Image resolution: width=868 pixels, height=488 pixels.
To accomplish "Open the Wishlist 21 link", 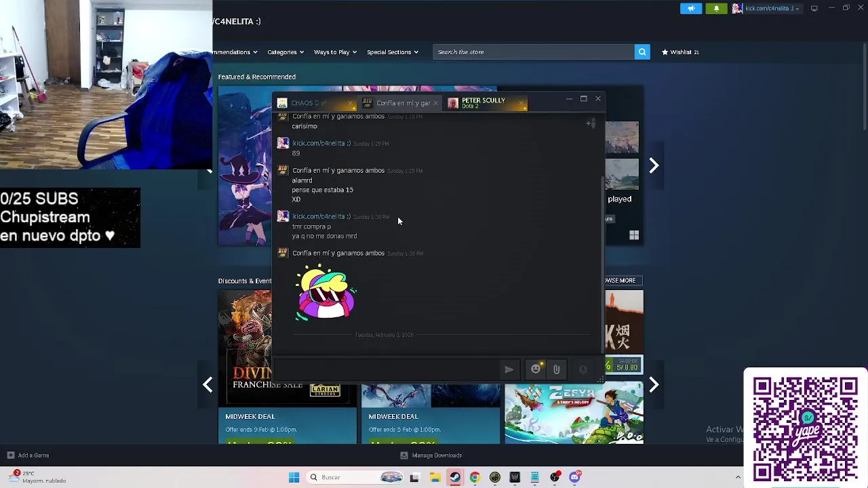I will pos(680,52).
